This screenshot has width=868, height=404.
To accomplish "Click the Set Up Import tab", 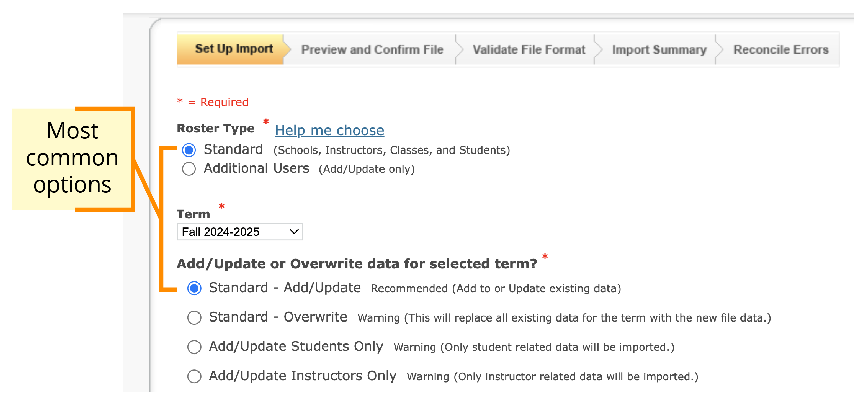I will pos(221,50).
